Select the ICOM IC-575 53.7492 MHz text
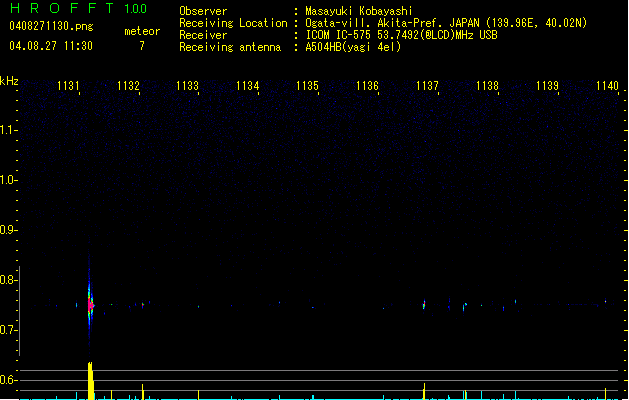This screenshot has height=400, width=629. pyautogui.click(x=402, y=35)
